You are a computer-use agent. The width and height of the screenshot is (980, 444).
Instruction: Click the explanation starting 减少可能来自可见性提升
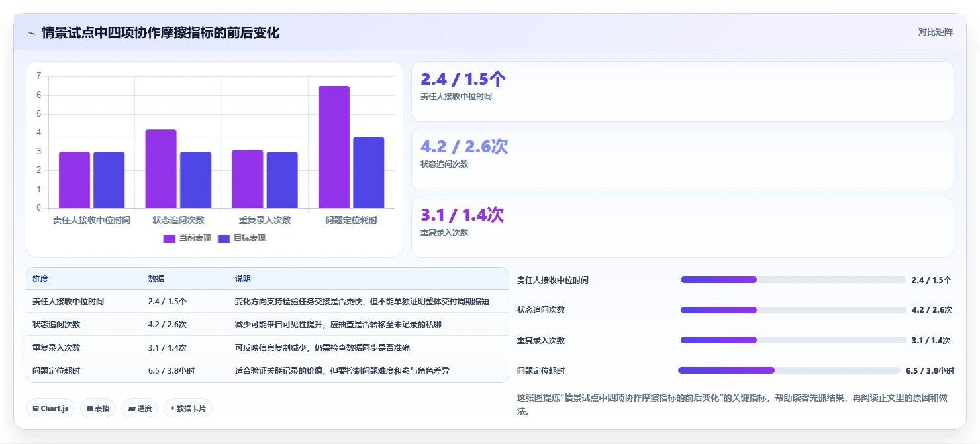pos(338,325)
